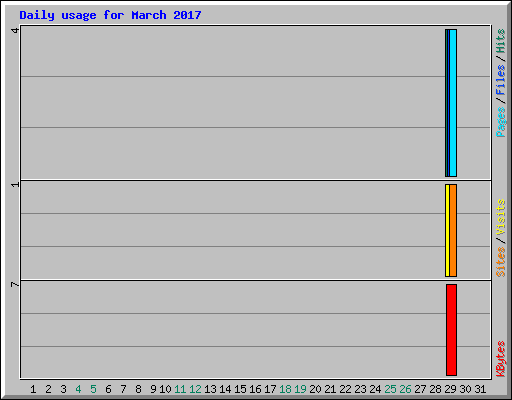Click the yellow Visits bar for day 29
The image size is (512, 400).
click(447, 230)
